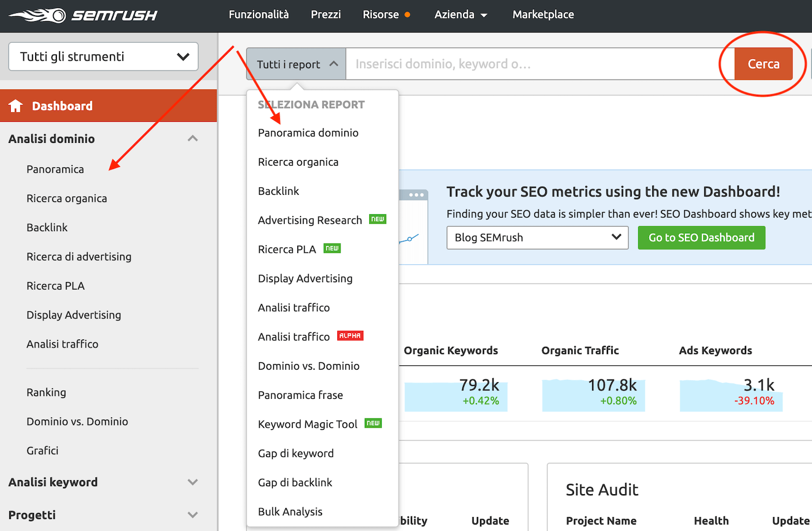Open Ricerca PLA in the sidebar
This screenshot has height=531, width=812.
56,286
